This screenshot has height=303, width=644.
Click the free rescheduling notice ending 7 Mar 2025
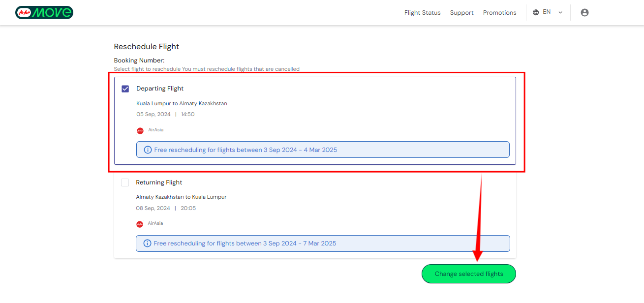coord(323,243)
